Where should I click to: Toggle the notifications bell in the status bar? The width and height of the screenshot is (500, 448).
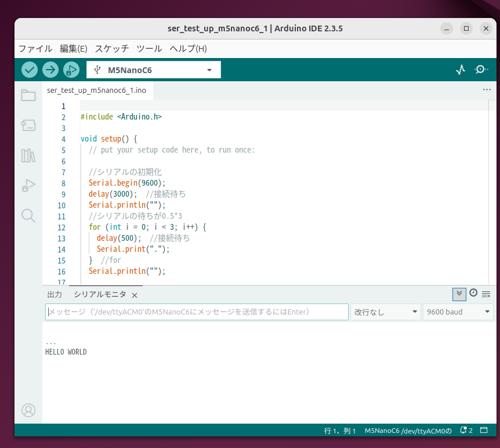pos(462,430)
